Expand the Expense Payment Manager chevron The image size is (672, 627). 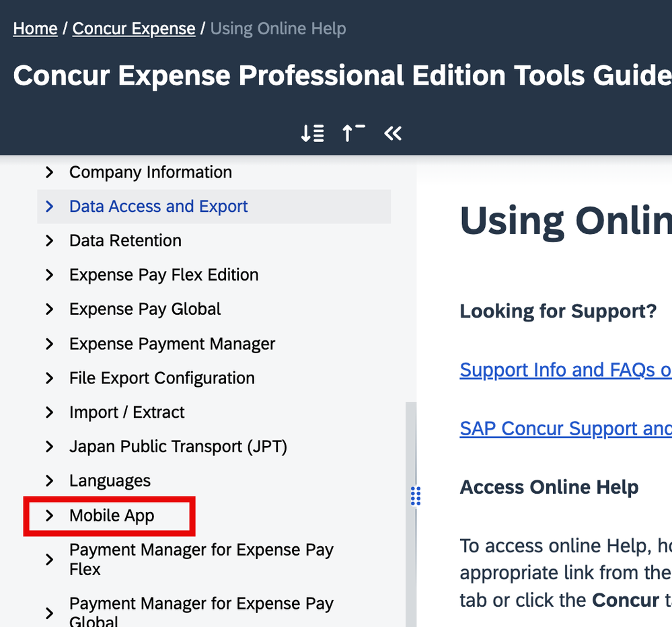point(50,344)
